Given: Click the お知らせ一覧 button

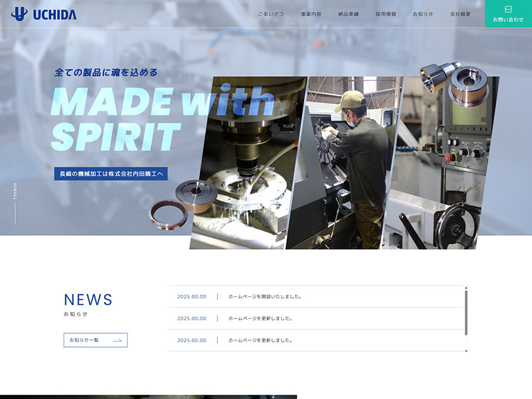Looking at the screenshot, I should click(95, 340).
